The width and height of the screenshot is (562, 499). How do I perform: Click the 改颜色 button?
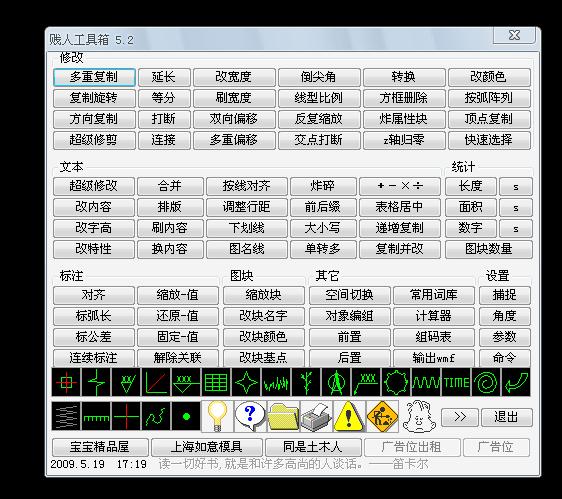tap(489, 77)
